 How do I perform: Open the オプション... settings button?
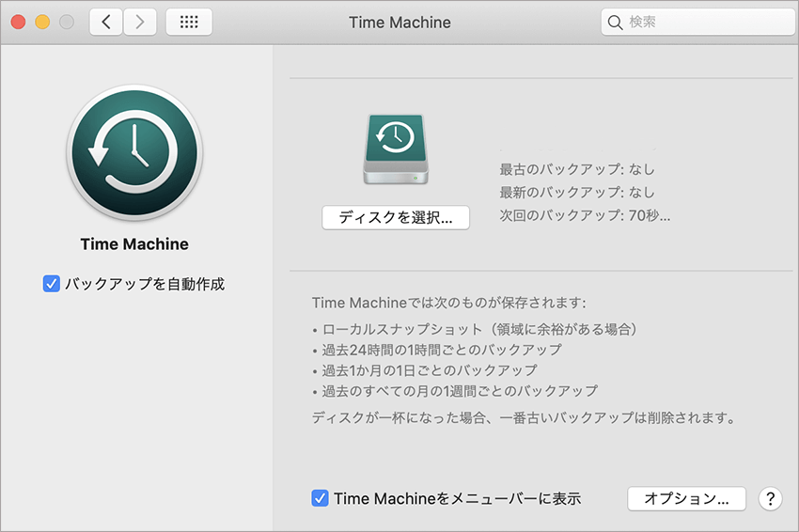point(686,498)
